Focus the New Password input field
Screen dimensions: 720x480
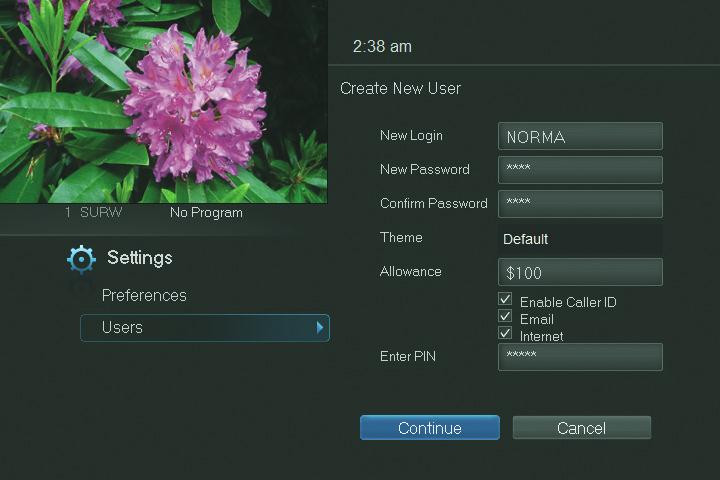coord(580,170)
